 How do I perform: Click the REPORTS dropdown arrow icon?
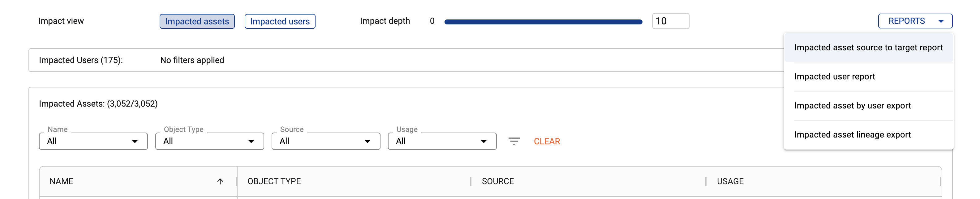pyautogui.click(x=941, y=21)
